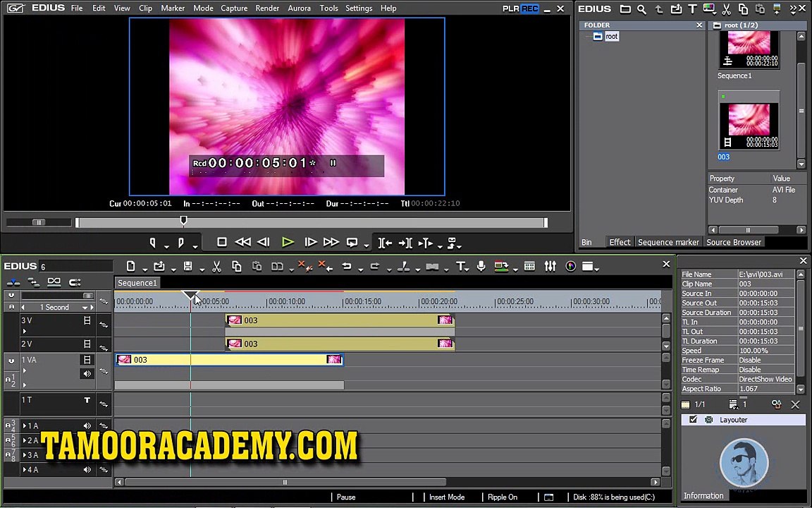Click the Set Out point icon
This screenshot has height=508, width=812.
(x=180, y=243)
